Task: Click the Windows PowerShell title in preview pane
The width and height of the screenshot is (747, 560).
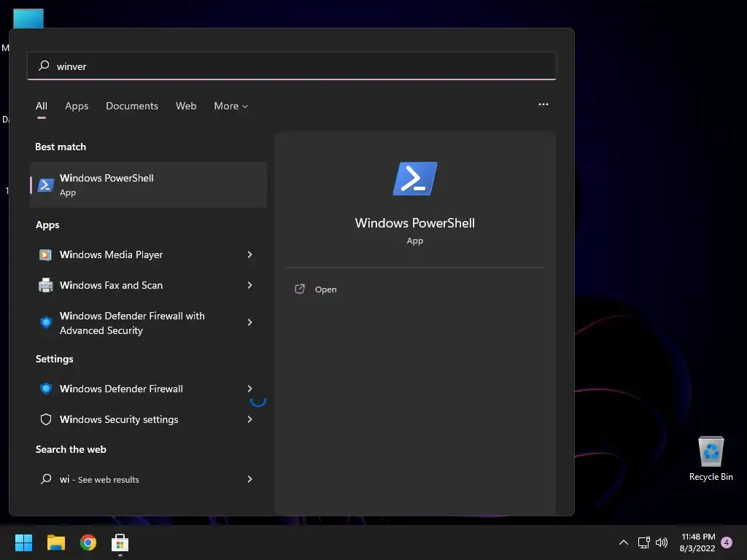Action: (x=415, y=223)
